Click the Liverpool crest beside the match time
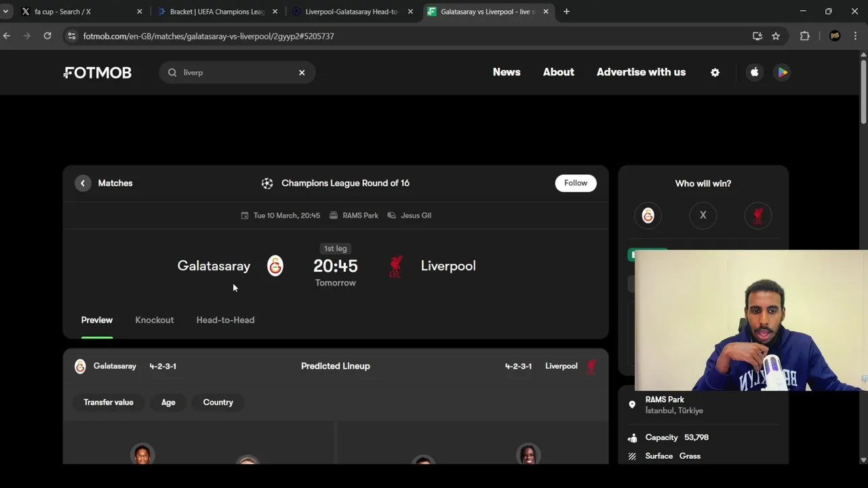This screenshot has height=488, width=868. pos(396,266)
